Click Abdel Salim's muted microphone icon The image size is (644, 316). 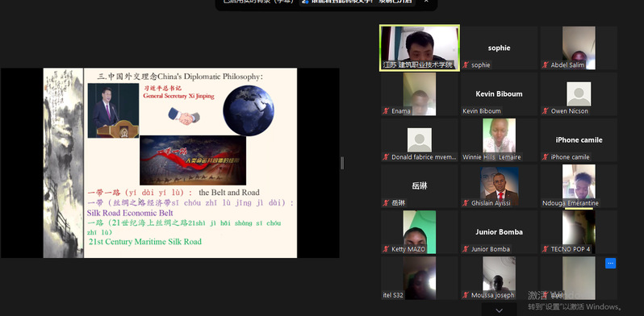[546, 64]
